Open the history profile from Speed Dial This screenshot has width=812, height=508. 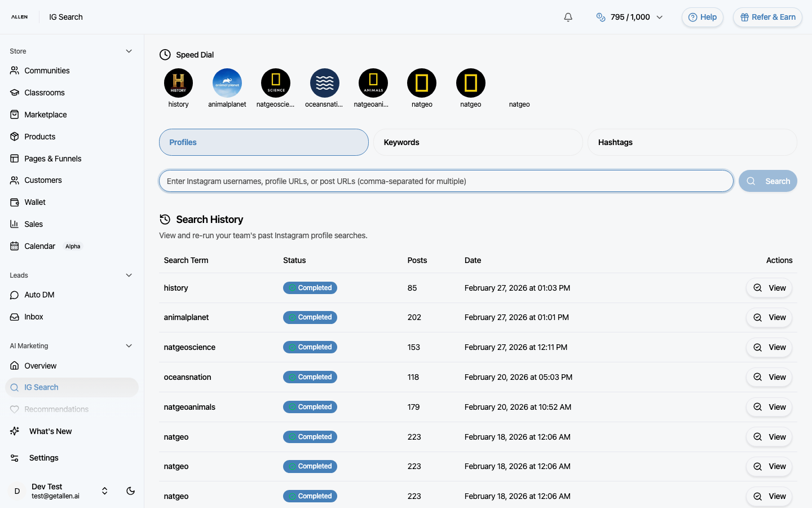click(178, 83)
